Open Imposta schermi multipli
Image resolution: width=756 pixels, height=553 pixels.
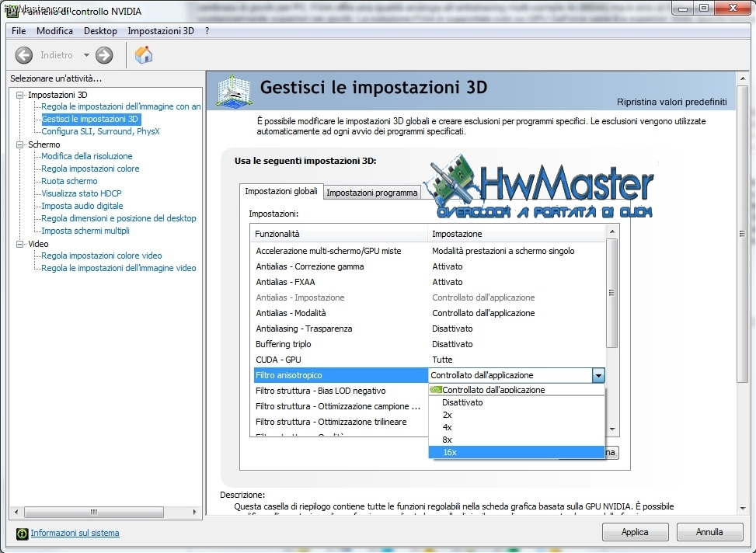(85, 231)
